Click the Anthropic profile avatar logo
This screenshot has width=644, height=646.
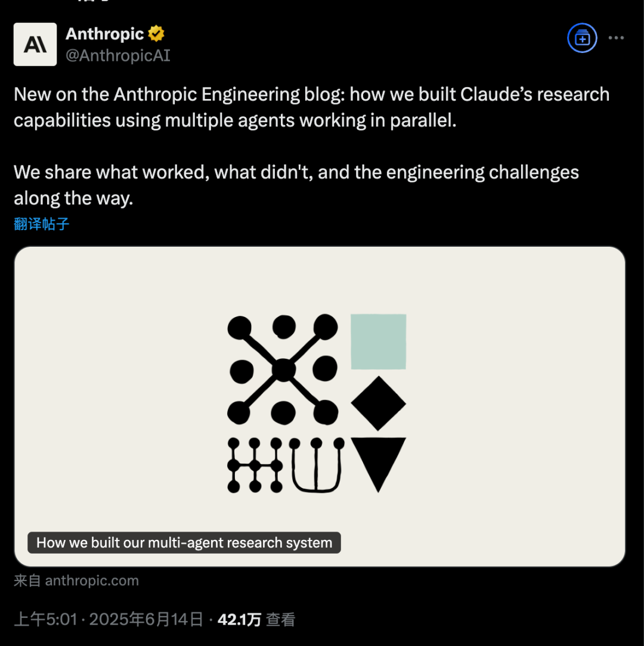pyautogui.click(x=35, y=44)
